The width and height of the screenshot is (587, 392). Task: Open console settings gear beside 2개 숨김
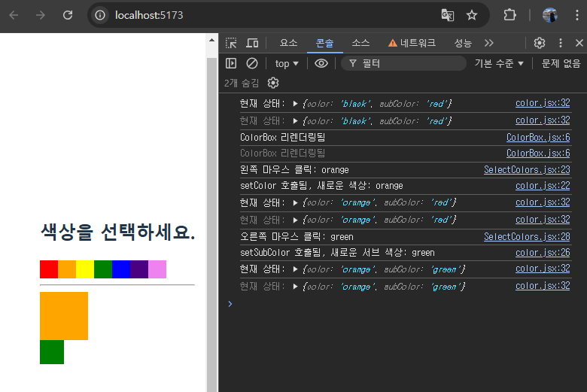point(273,83)
